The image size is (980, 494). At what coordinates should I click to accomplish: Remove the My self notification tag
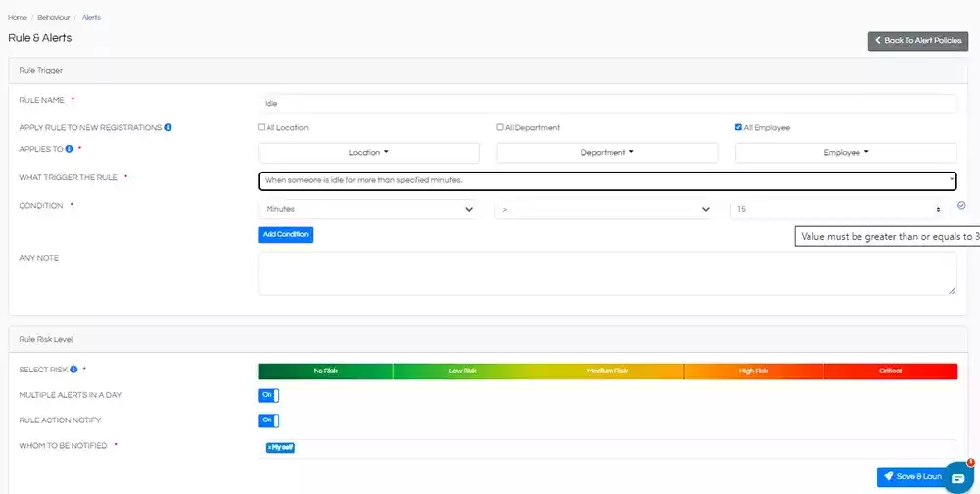[269, 448]
